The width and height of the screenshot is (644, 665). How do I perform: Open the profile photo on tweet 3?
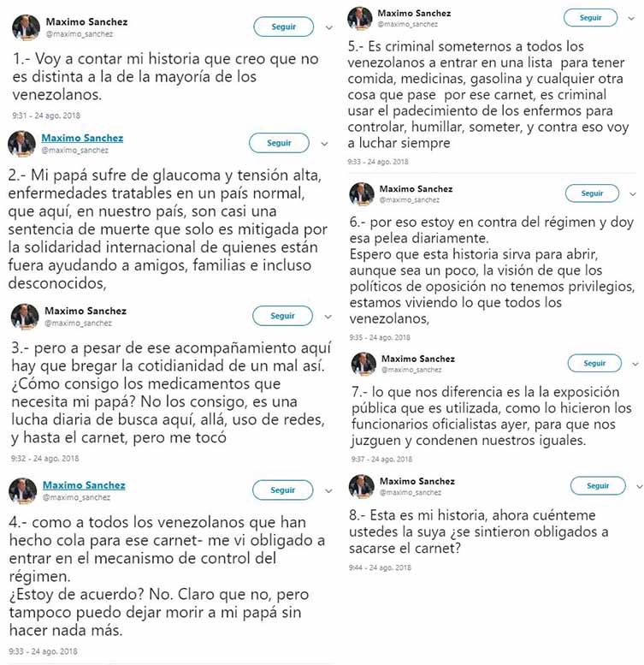point(25,317)
